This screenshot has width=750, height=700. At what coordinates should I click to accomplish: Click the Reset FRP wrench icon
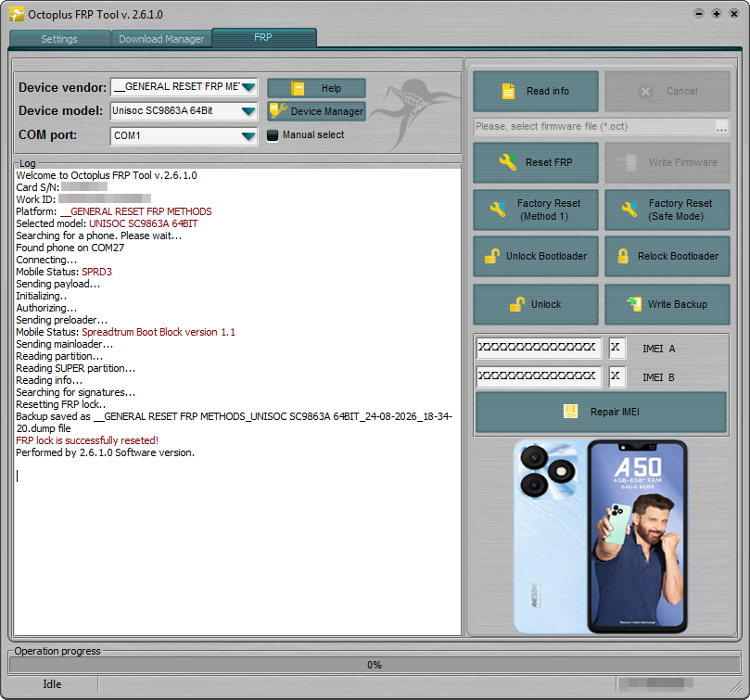[508, 161]
